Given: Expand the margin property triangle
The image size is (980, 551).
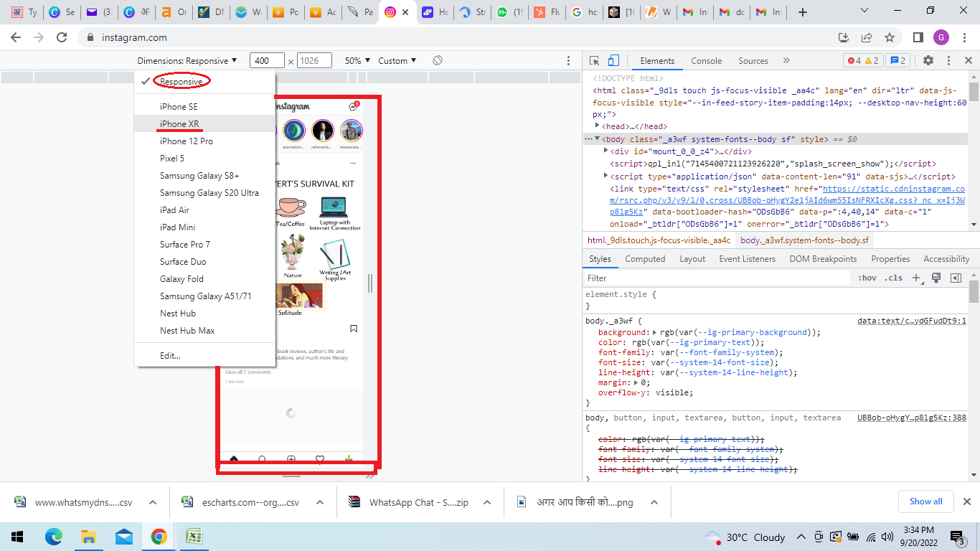Looking at the screenshot, I should click(x=636, y=382).
